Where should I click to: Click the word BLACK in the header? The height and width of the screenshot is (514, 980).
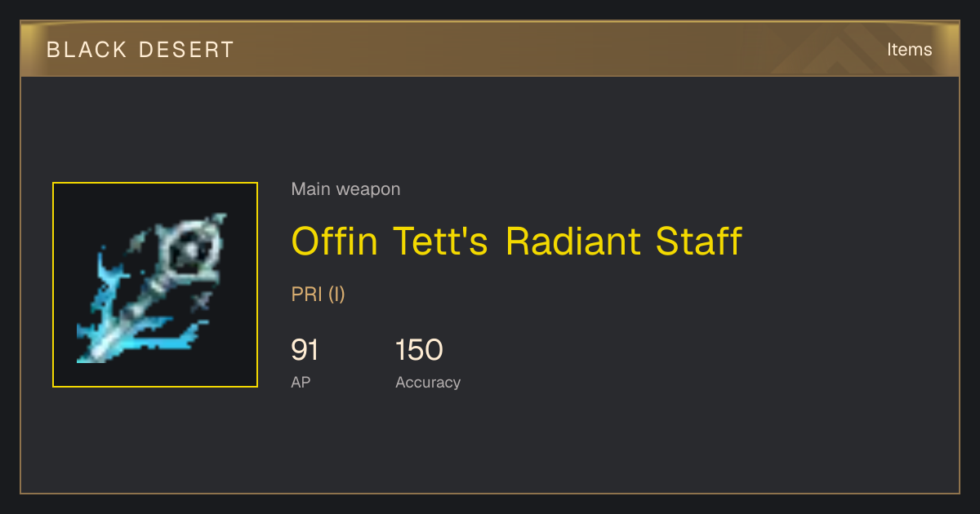pyautogui.click(x=87, y=50)
